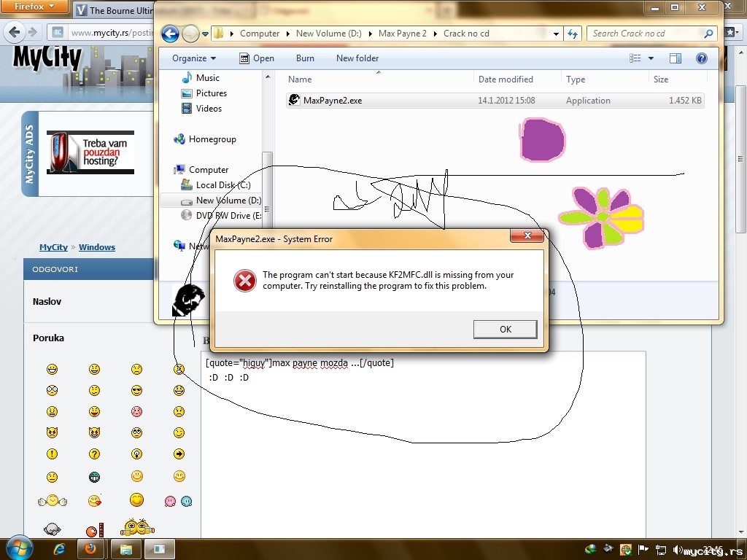Click the Firefox taskbar button

(90, 549)
